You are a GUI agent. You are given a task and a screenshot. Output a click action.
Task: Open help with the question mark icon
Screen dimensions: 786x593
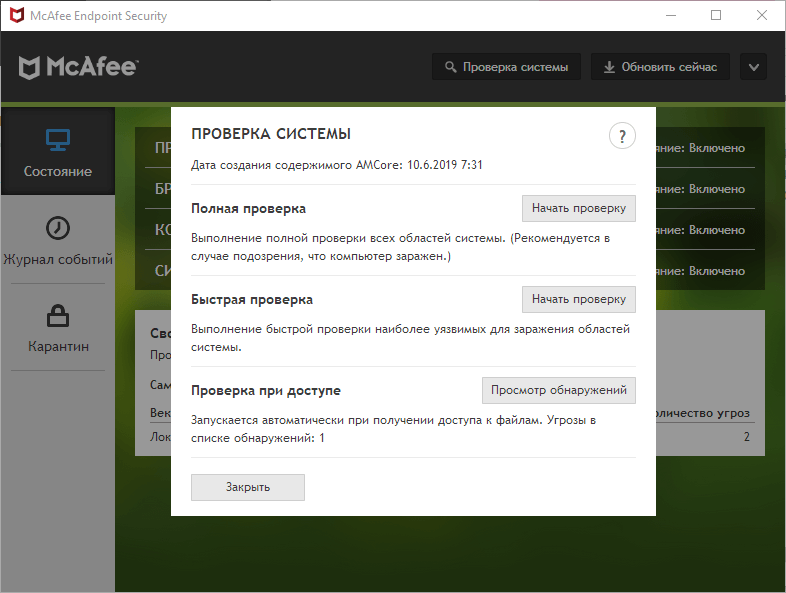click(x=622, y=136)
